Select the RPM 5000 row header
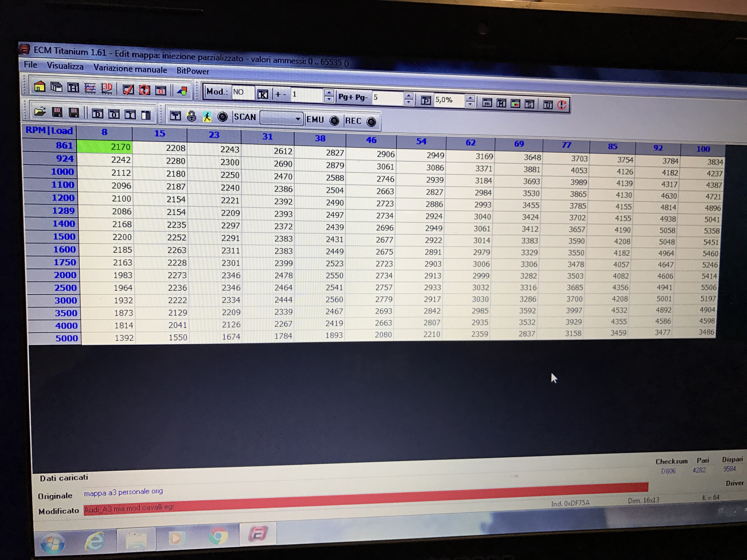Screen dimensions: 747x560 point(55,338)
